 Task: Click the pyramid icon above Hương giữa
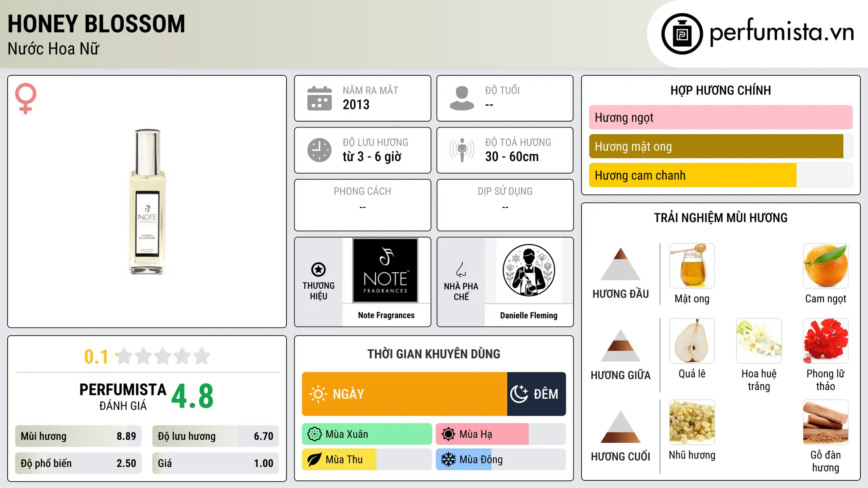click(621, 345)
